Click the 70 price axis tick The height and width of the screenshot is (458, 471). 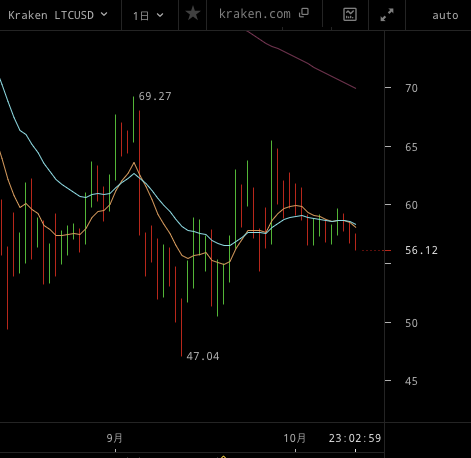411,88
